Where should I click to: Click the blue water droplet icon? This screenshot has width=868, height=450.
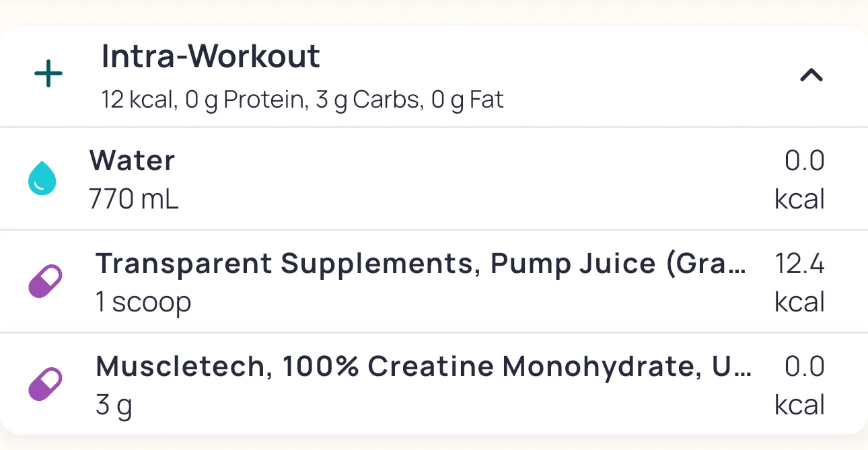(42, 179)
